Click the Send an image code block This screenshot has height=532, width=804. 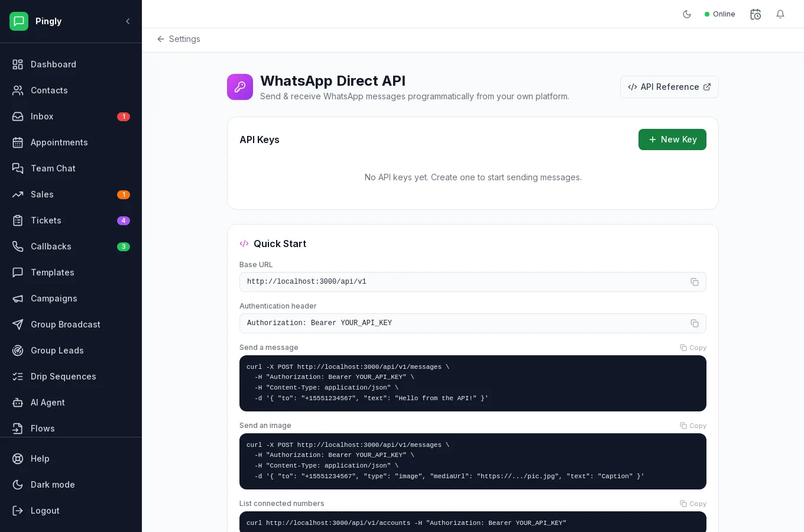(473, 461)
